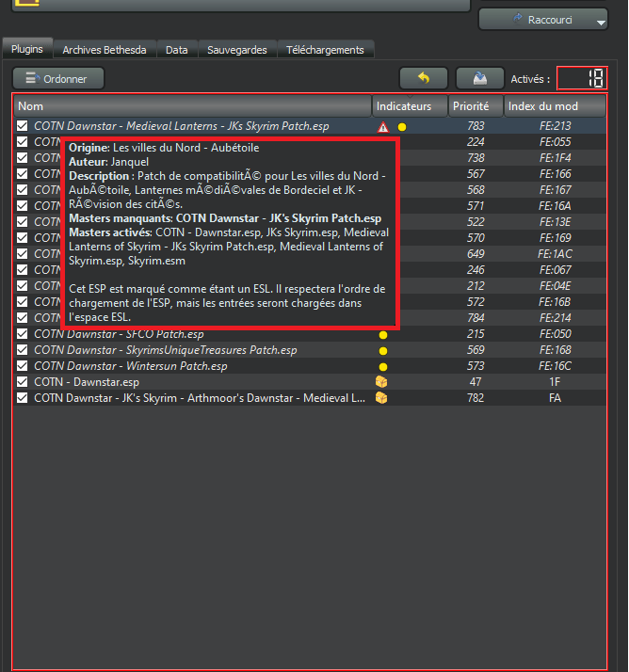Screen dimensions: 629x672
Task: Open the Data tab
Action: (177, 50)
